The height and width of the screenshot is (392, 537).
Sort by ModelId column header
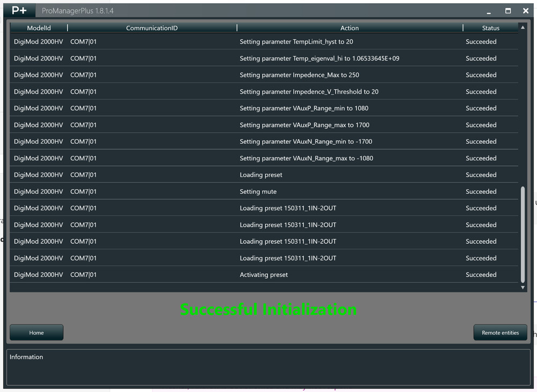[x=39, y=28]
